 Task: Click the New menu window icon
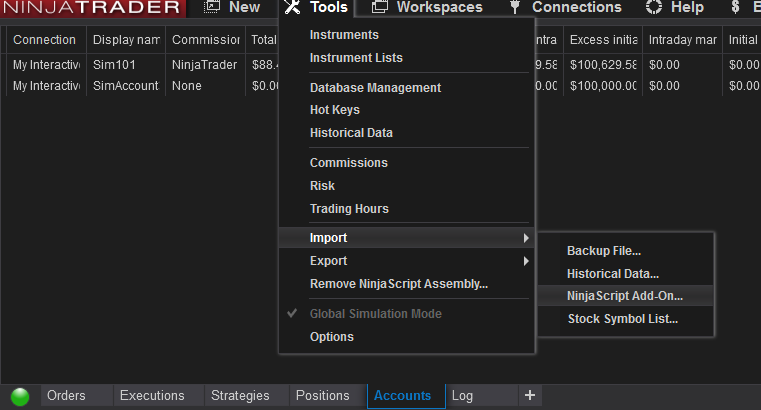tap(212, 7)
